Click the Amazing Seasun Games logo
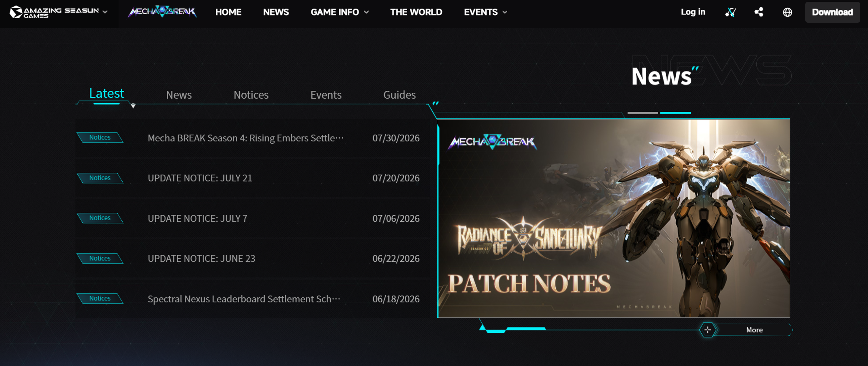868x366 pixels. click(54, 12)
